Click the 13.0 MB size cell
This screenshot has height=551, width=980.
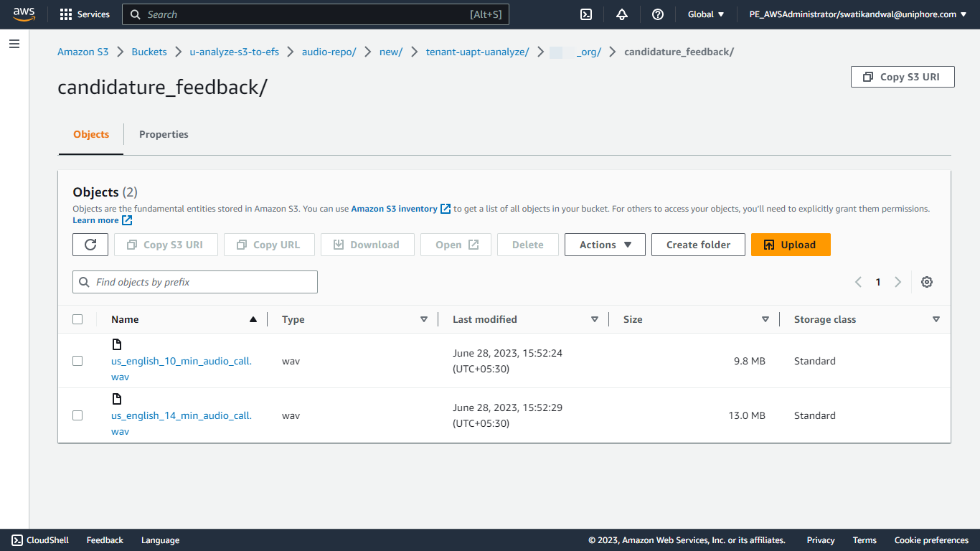[x=747, y=415]
